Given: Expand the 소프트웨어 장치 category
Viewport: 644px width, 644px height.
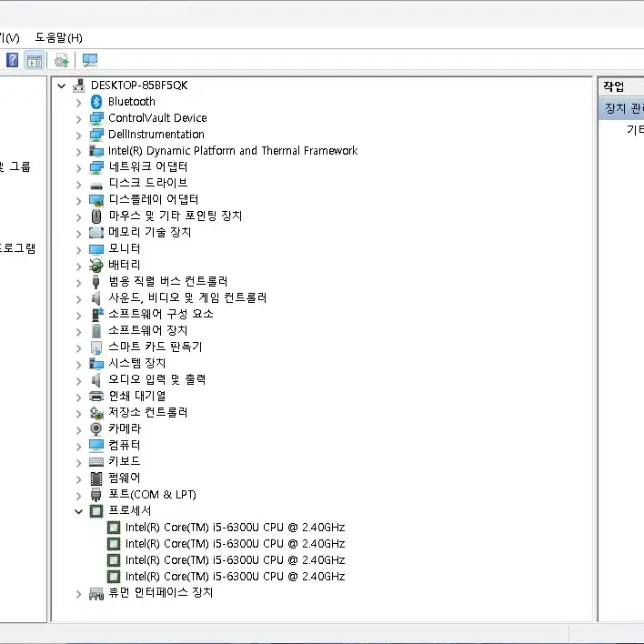Looking at the screenshot, I should pos(78,332).
